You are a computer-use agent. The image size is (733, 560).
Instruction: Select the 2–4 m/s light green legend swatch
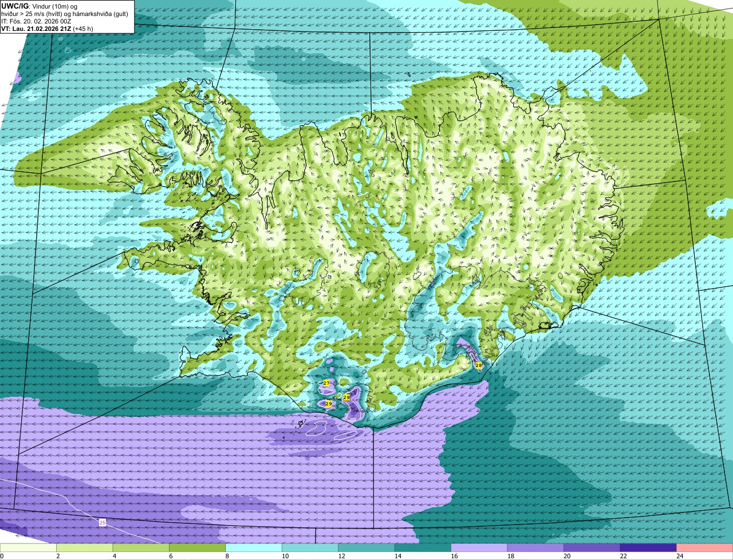pyautogui.click(x=85, y=547)
